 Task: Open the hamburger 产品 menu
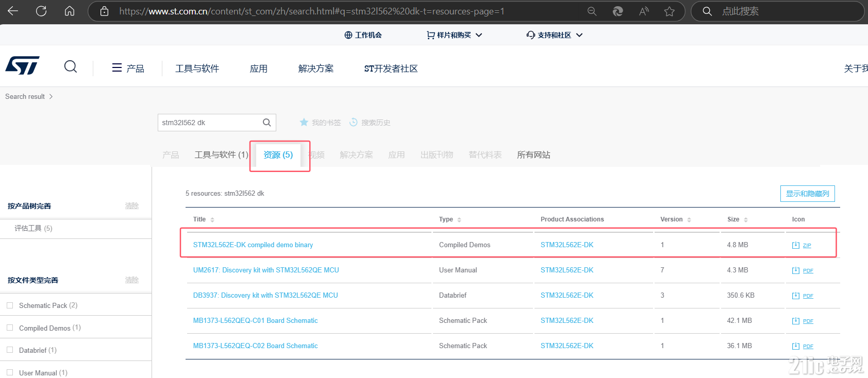click(x=128, y=68)
